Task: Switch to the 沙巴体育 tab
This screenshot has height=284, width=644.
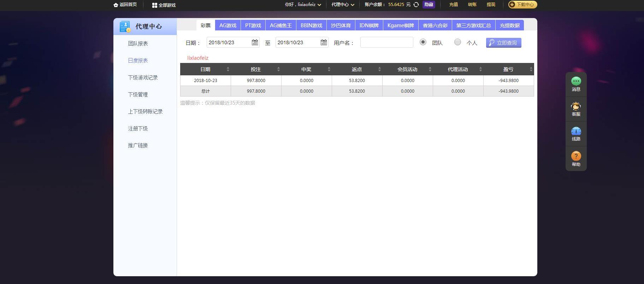Action: tap(341, 25)
